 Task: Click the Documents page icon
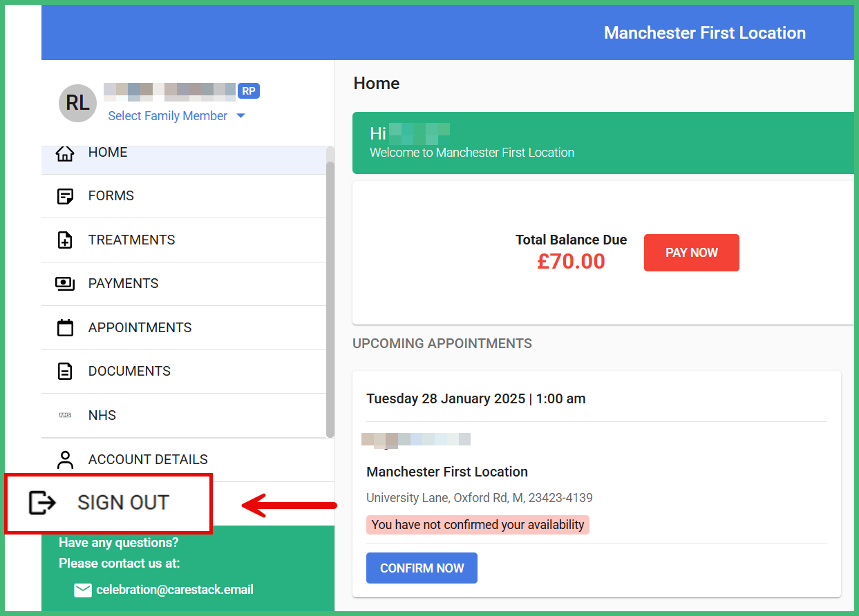pyautogui.click(x=65, y=372)
